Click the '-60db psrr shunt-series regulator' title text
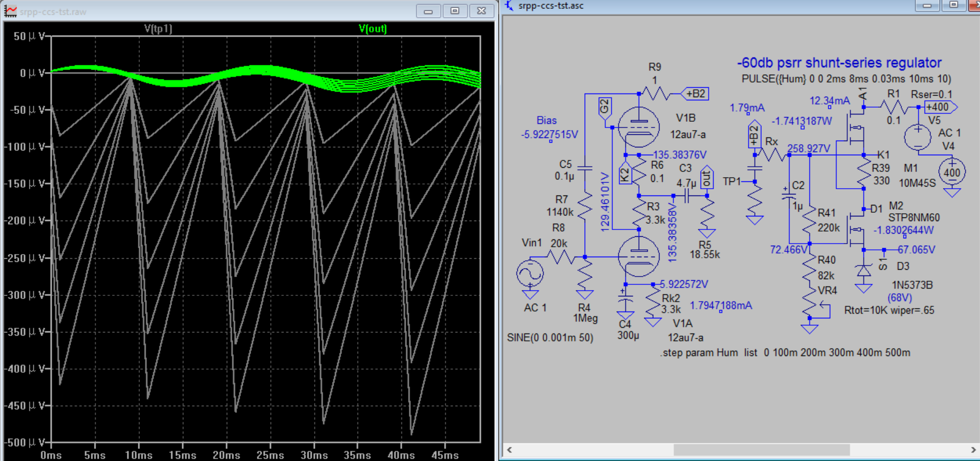This screenshot has width=980, height=461. (x=839, y=63)
